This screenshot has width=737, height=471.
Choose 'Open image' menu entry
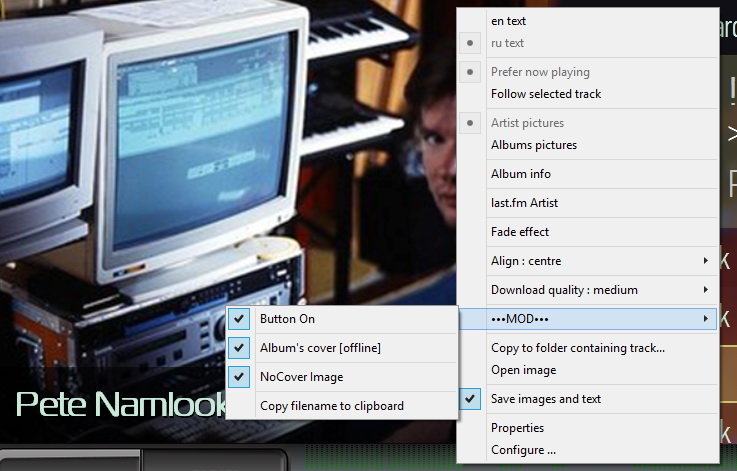pyautogui.click(x=588, y=370)
